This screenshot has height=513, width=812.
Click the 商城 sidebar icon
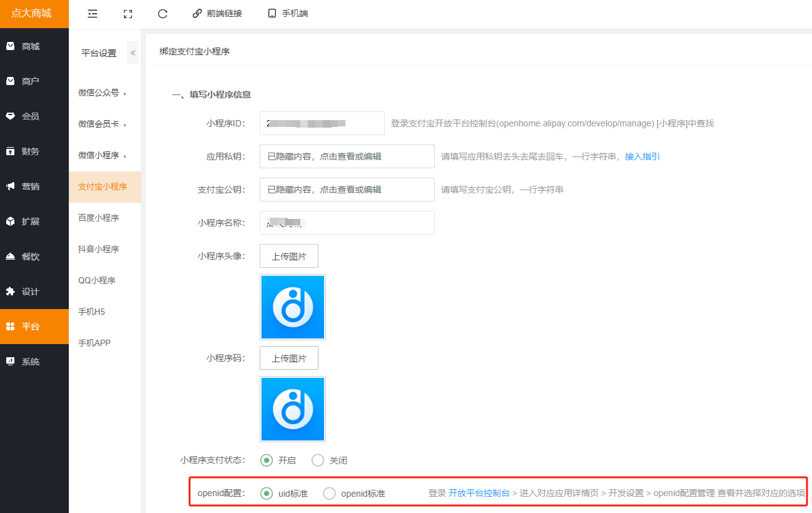[10, 46]
